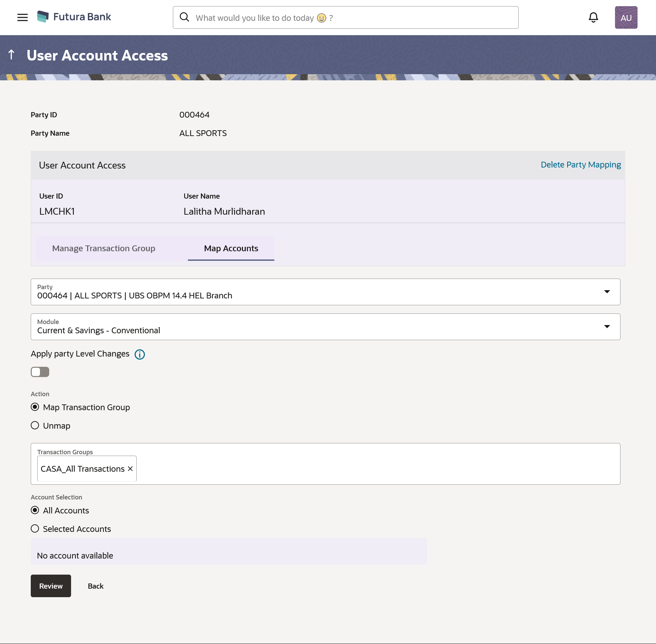This screenshot has height=644, width=656.
Task: Open the hamburger navigation menu
Action: tap(23, 17)
